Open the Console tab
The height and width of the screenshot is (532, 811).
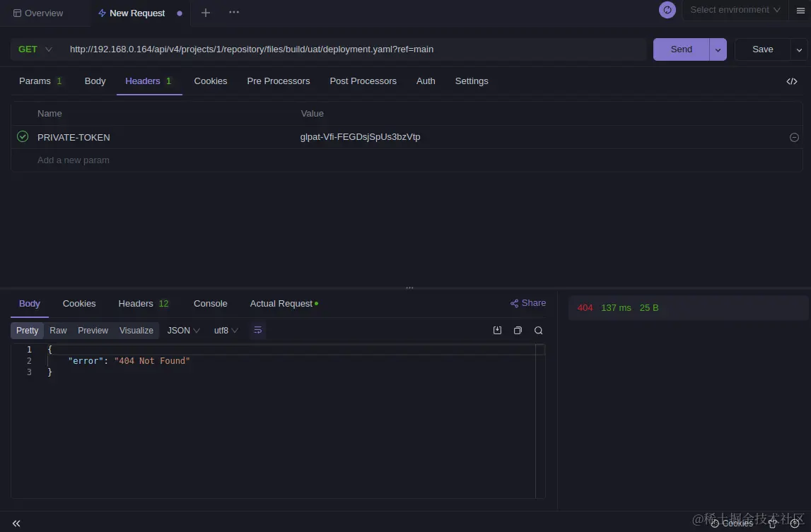point(211,304)
